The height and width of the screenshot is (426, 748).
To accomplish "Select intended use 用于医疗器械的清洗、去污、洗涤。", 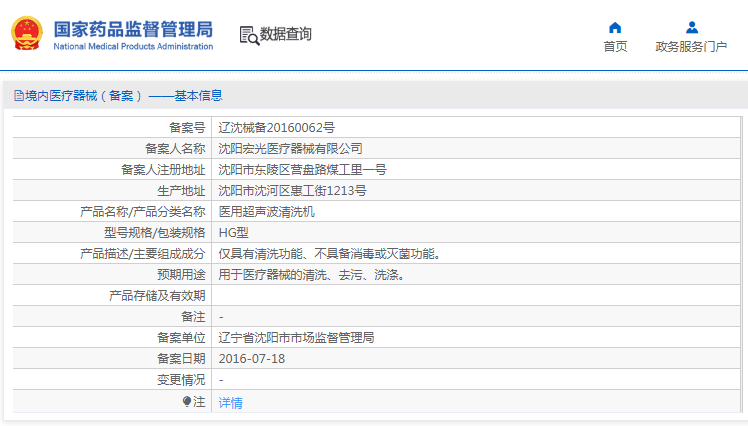I will coord(311,275).
